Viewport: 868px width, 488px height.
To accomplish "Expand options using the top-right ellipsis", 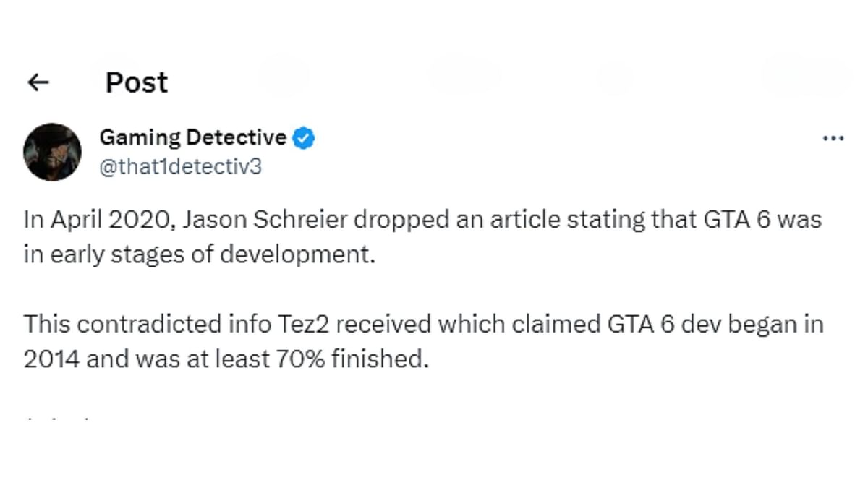I will pyautogui.click(x=833, y=137).
